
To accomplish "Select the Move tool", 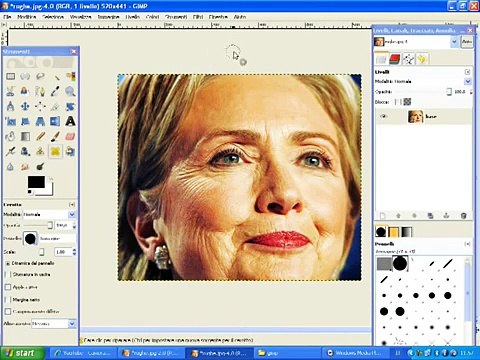I will coord(25,106).
